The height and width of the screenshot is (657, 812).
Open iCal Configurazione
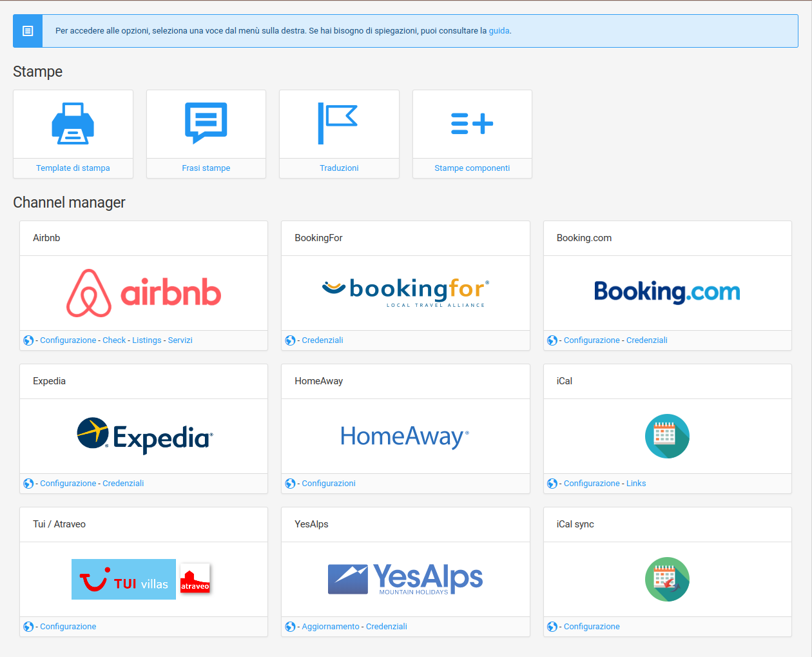pos(592,484)
